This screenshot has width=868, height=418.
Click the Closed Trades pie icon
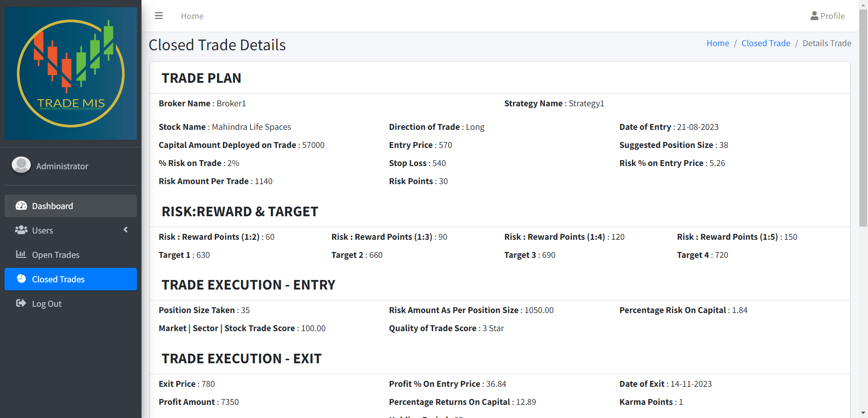click(21, 279)
